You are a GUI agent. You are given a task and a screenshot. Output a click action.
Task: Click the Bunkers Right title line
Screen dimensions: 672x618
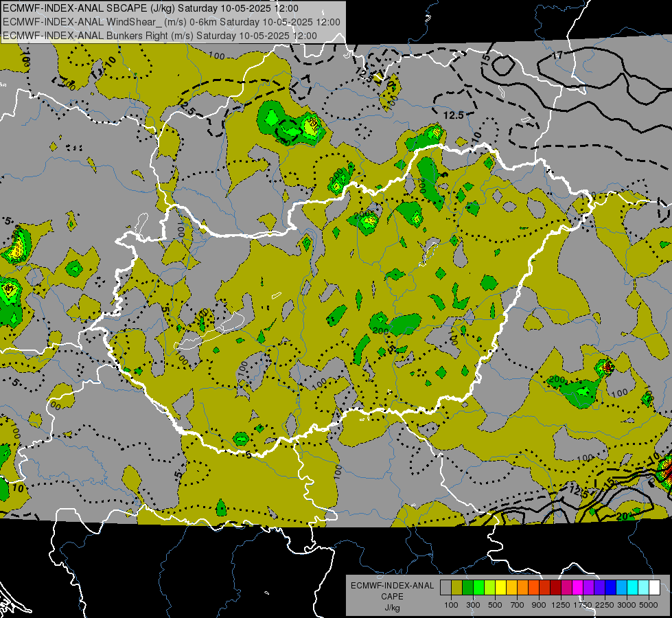160,36
